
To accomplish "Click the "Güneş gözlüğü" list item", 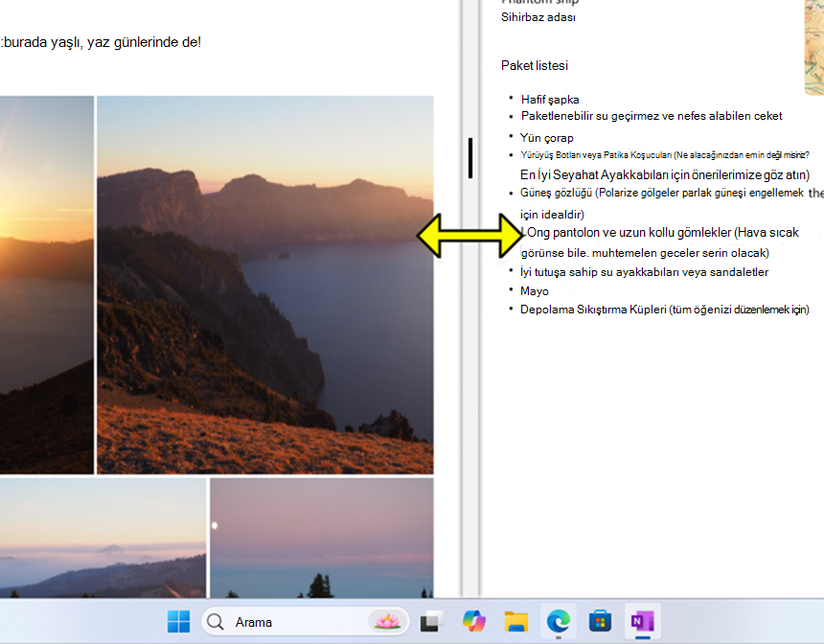I will pyautogui.click(x=662, y=193).
